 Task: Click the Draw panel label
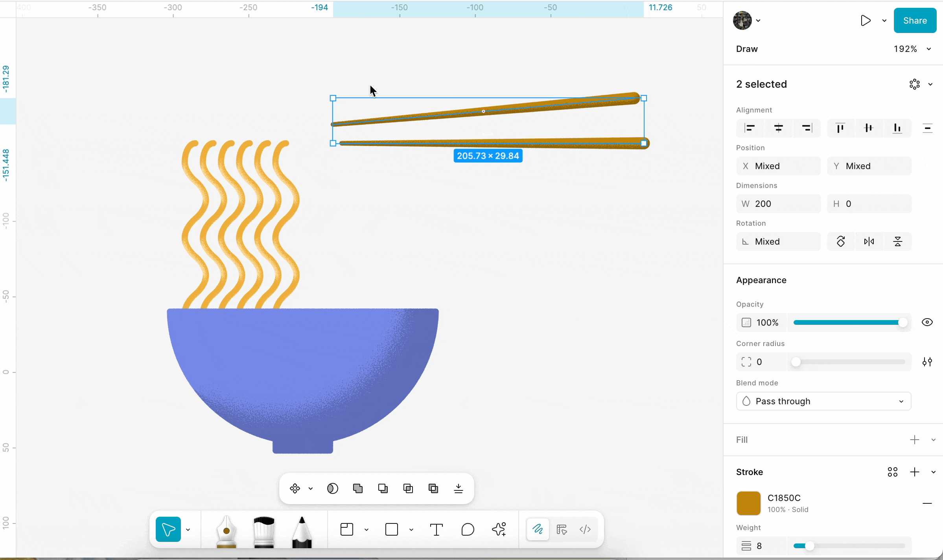tap(747, 49)
